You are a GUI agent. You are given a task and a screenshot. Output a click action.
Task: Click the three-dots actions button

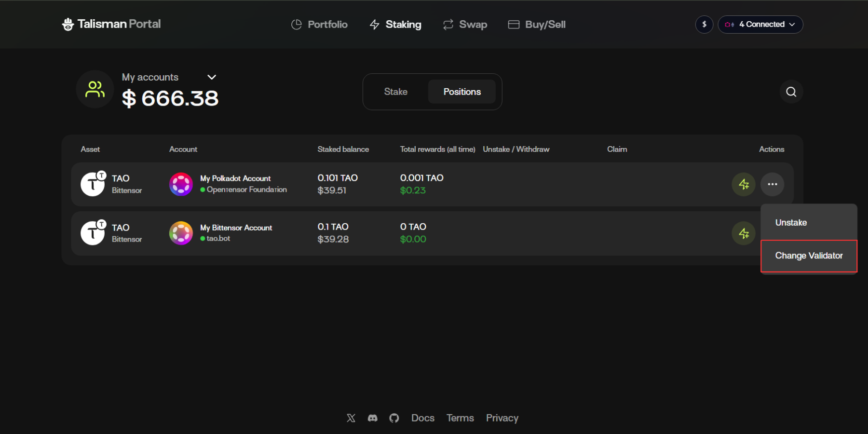(772, 184)
